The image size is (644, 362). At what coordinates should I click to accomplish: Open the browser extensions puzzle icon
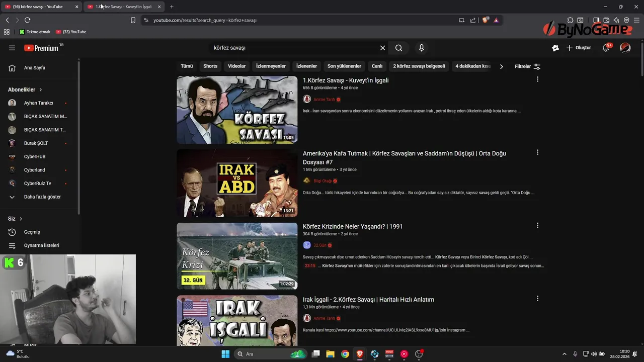tap(570, 20)
